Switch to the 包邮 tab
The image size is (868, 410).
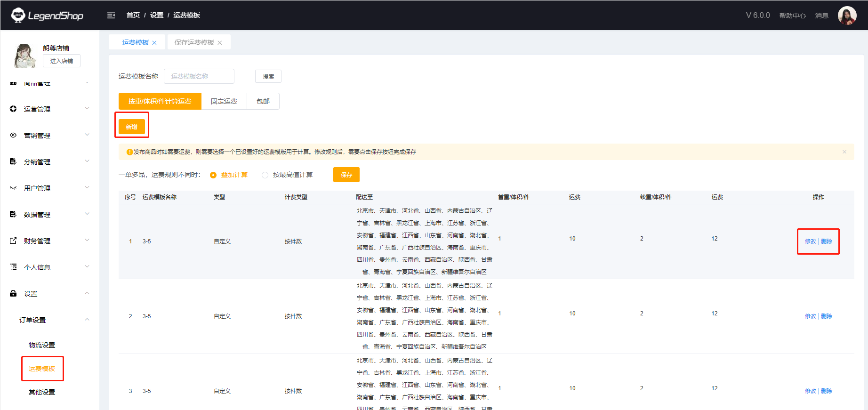(263, 101)
